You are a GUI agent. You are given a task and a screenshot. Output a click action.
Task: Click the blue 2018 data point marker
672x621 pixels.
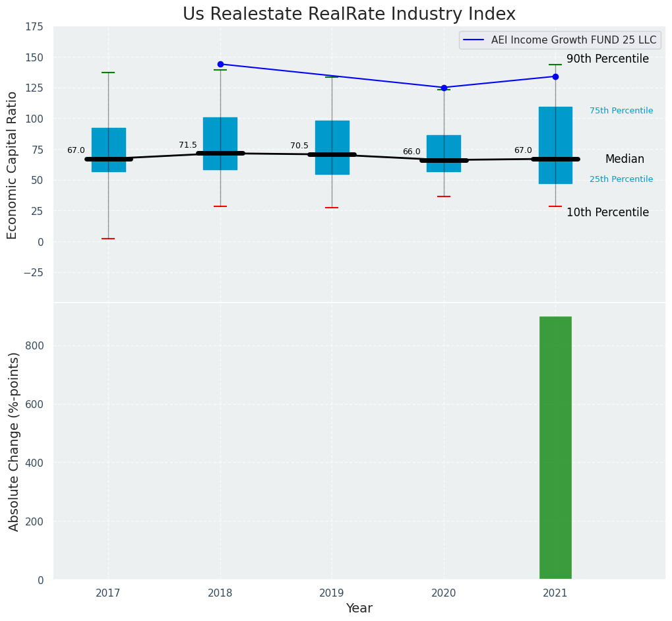[x=220, y=65]
